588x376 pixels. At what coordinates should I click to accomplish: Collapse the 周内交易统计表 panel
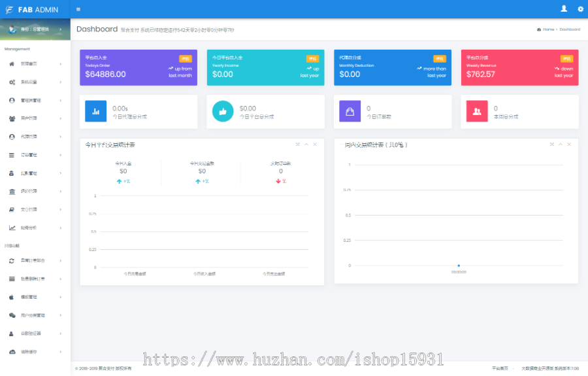click(x=561, y=144)
